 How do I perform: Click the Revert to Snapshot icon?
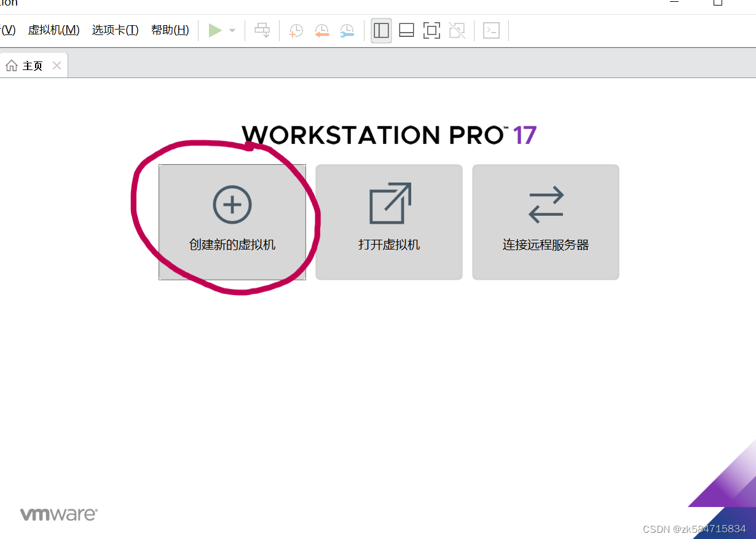pos(321,30)
